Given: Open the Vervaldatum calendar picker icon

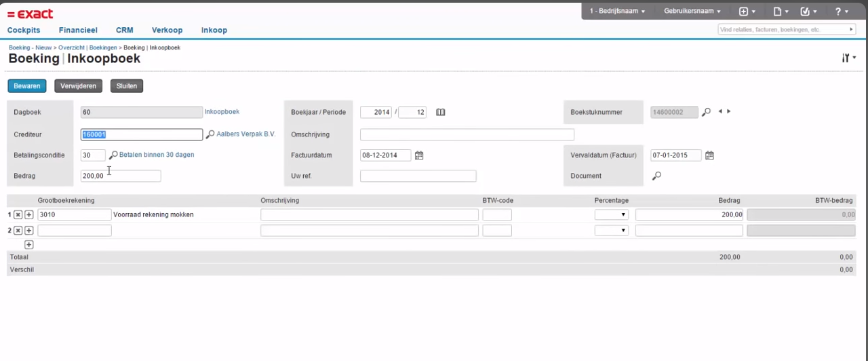Looking at the screenshot, I should [709, 155].
